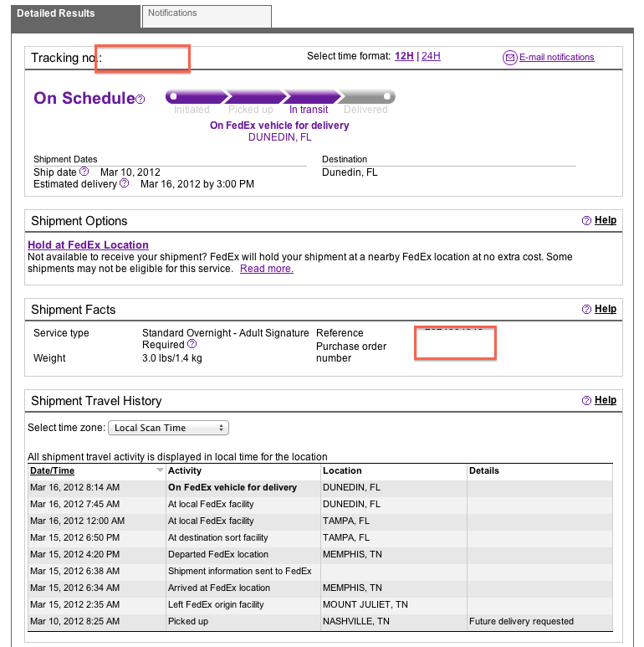
Task: Click MOUNT JULIET, TN location cell
Action: (x=365, y=604)
